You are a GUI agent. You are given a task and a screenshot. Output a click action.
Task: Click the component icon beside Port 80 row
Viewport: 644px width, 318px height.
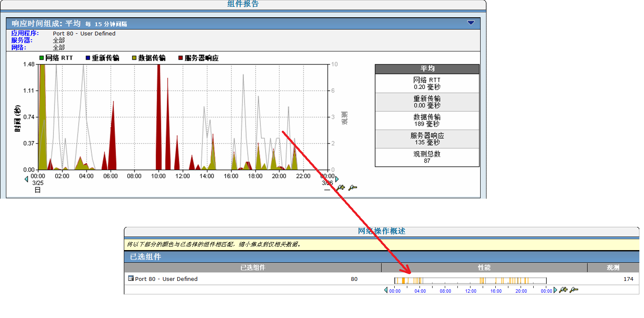click(x=131, y=278)
